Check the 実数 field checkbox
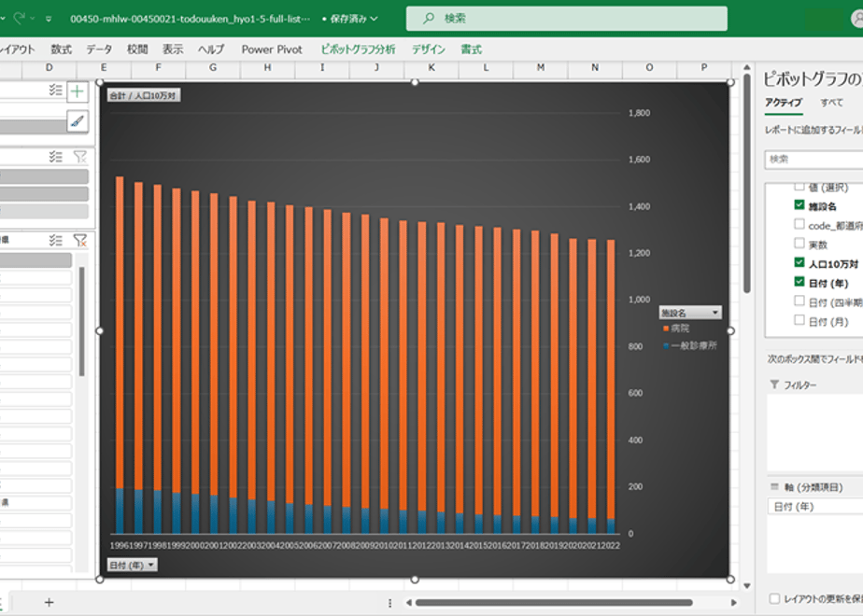Screen dimensions: 863x616 [799, 244]
